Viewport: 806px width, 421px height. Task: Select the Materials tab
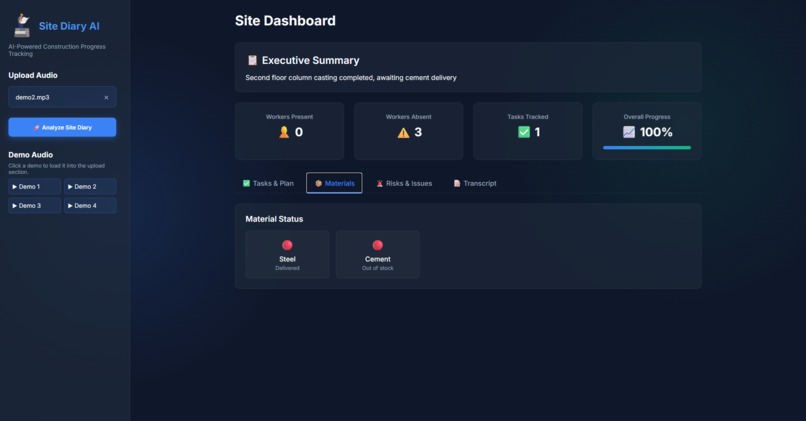click(x=334, y=184)
